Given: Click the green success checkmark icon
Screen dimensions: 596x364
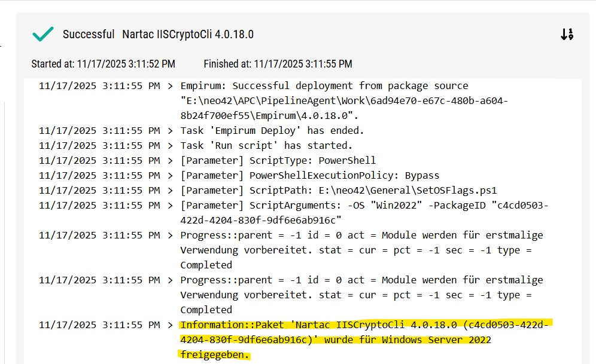Looking at the screenshot, I should 43,34.
